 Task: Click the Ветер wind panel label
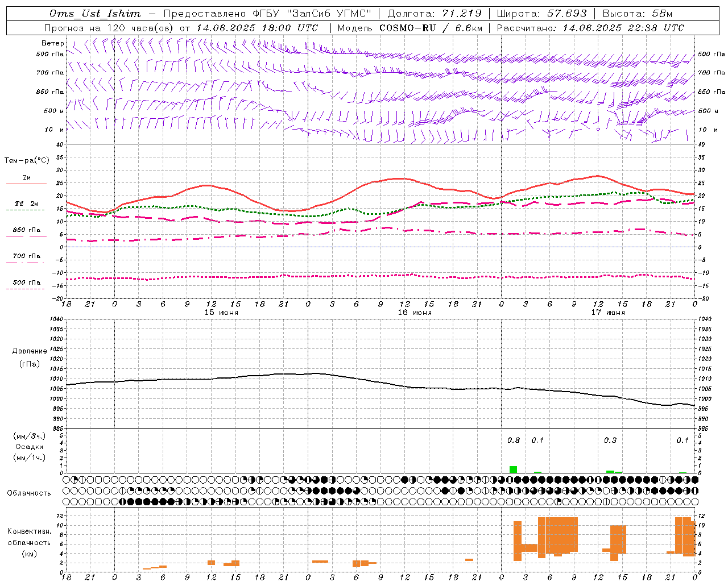click(53, 43)
